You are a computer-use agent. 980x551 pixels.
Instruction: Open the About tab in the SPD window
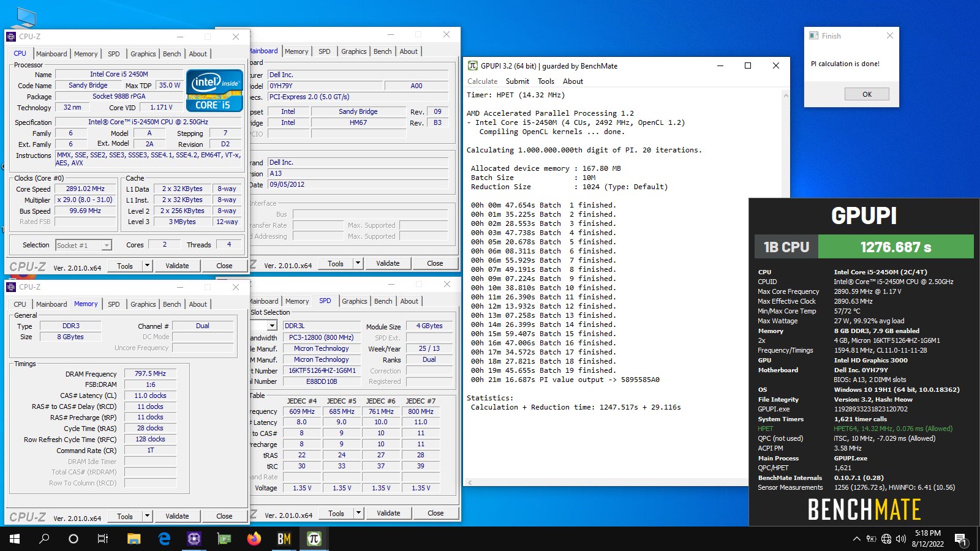tap(409, 301)
